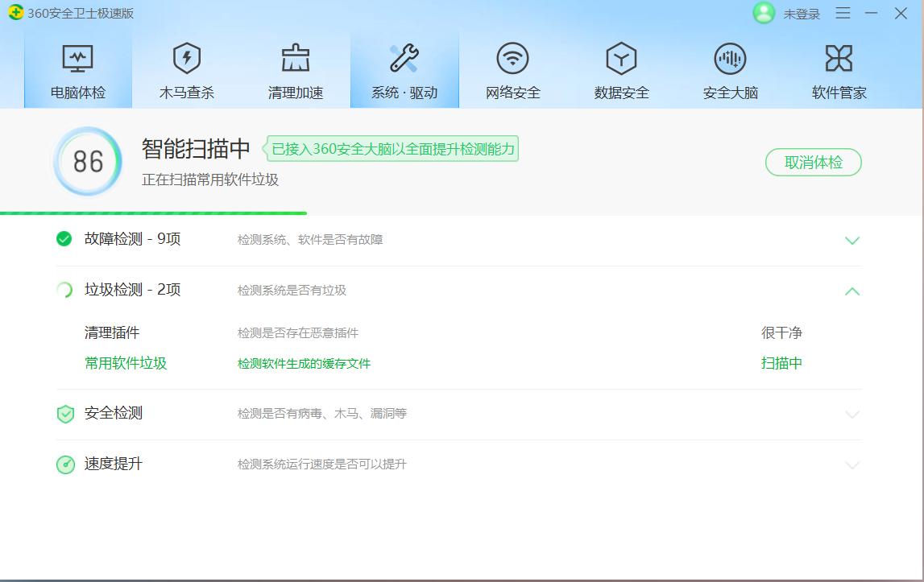Viewport: 924px width, 582px height.
Task: Select the 木马查杀 Trojan scan icon
Action: [x=186, y=58]
